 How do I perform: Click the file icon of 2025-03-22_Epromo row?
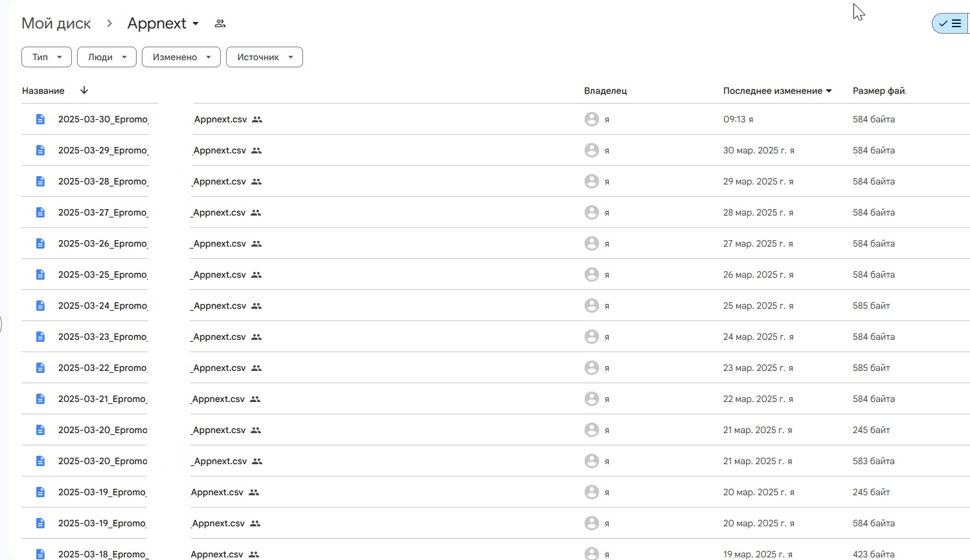point(40,368)
